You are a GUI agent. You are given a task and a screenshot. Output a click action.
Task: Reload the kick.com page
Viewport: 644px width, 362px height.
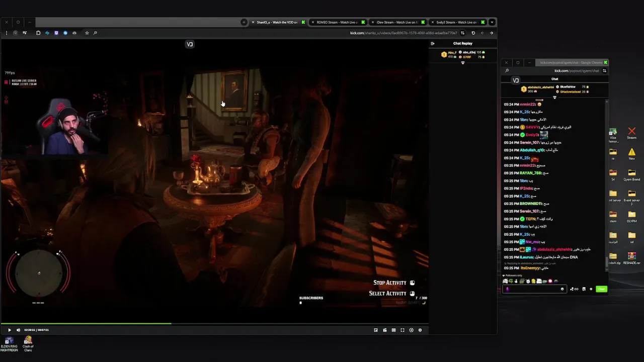[473, 33]
